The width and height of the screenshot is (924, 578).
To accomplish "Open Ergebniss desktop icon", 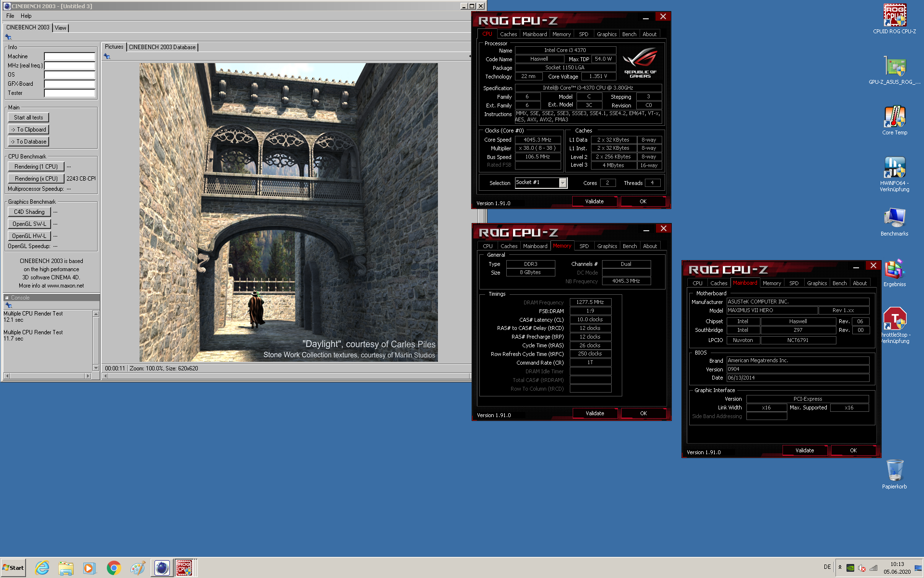I will (895, 273).
